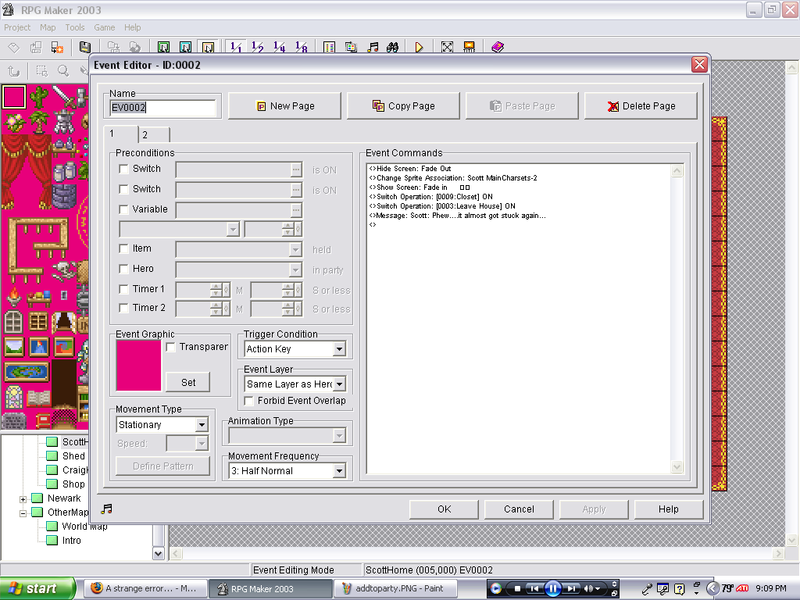Click the music note icon in Event Editor

[107, 509]
